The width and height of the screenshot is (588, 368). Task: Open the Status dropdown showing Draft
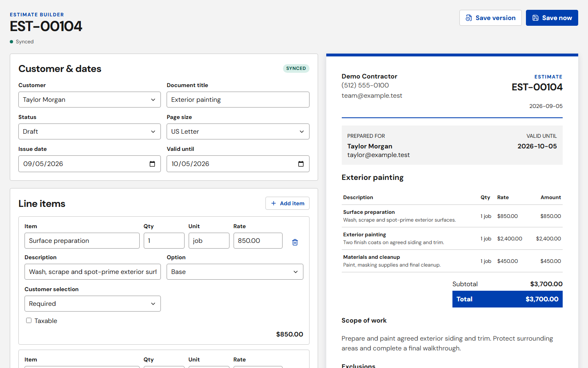tap(89, 132)
